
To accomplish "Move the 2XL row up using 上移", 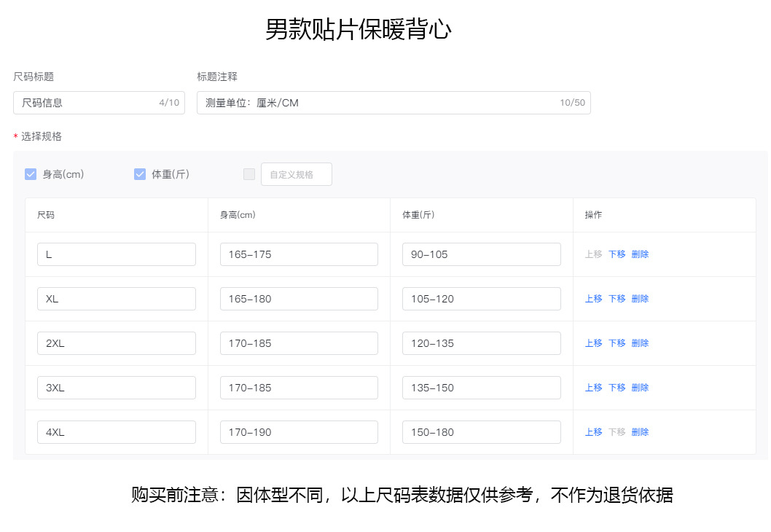I will pos(593,343).
